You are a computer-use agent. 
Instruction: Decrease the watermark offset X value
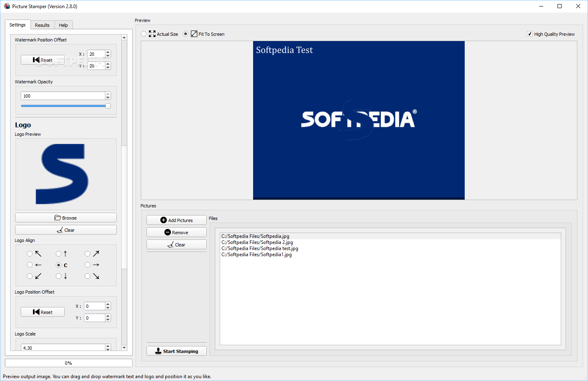108,56
